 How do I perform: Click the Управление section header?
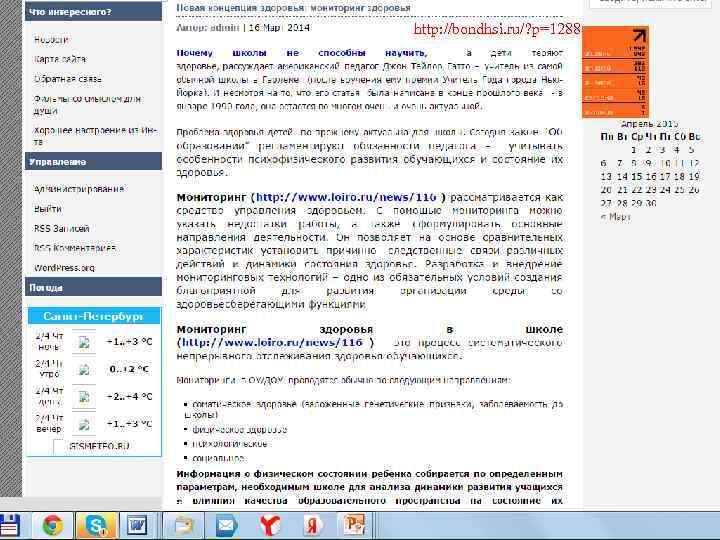(93, 162)
